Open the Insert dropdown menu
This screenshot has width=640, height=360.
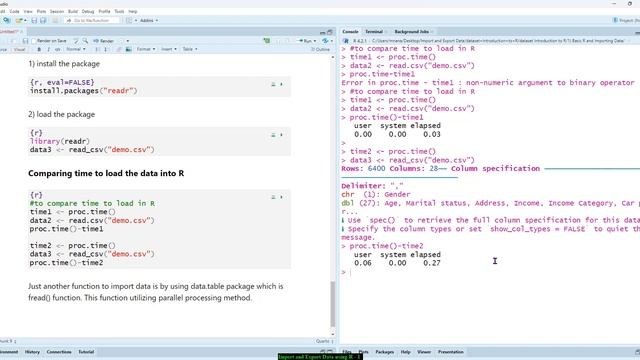click(169, 49)
